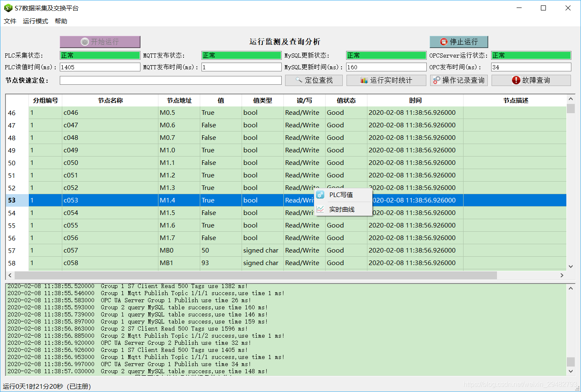Click the red stop icon on 停止运行
The height and width of the screenshot is (392, 581).
click(x=443, y=42)
